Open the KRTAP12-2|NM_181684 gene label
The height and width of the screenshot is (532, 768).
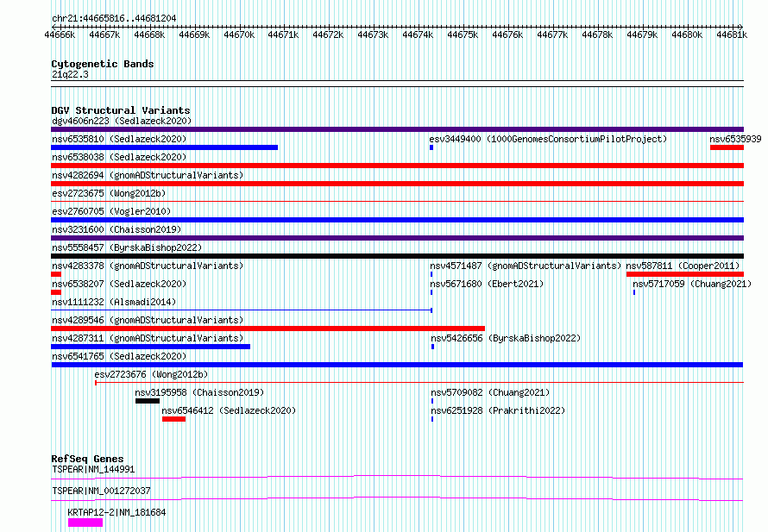click(x=116, y=512)
